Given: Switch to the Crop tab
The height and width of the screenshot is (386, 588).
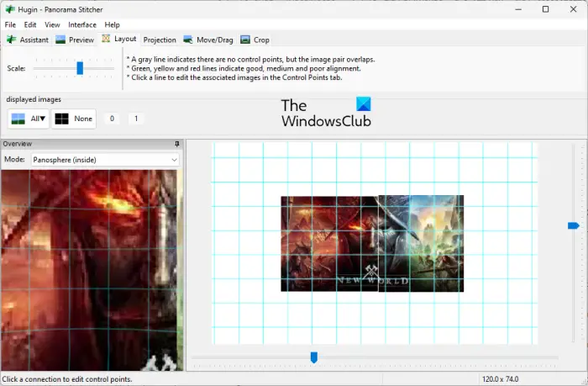Looking at the screenshot, I should [x=255, y=40].
